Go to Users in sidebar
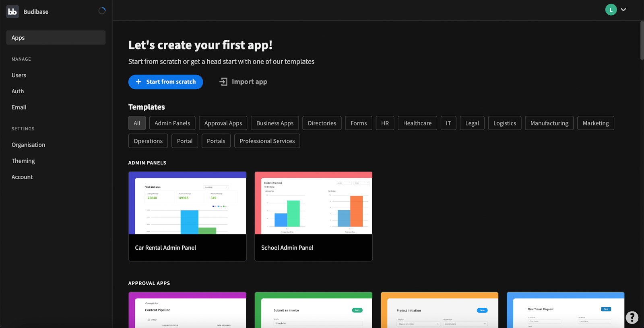Screen dimensions: 644x328 (19, 75)
